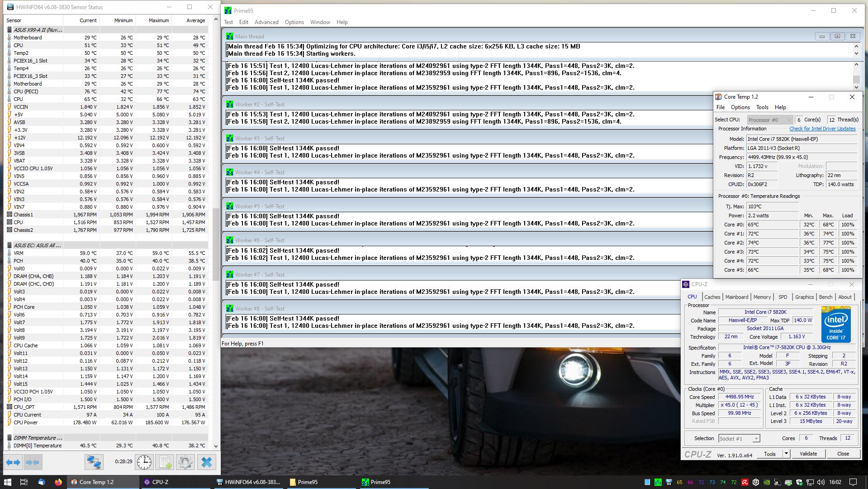Follow the Check for Intel Driver Updates link
The height and width of the screenshot is (489, 868).
822,129
